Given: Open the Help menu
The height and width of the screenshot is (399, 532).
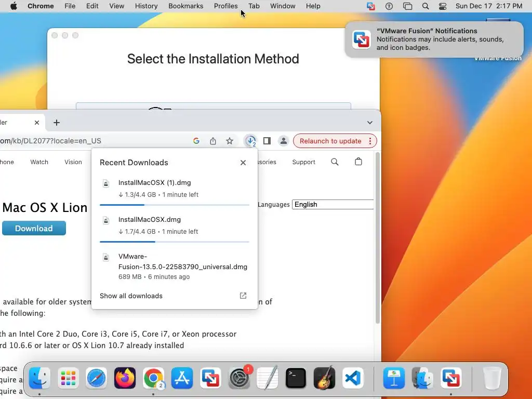Looking at the screenshot, I should 313,6.
